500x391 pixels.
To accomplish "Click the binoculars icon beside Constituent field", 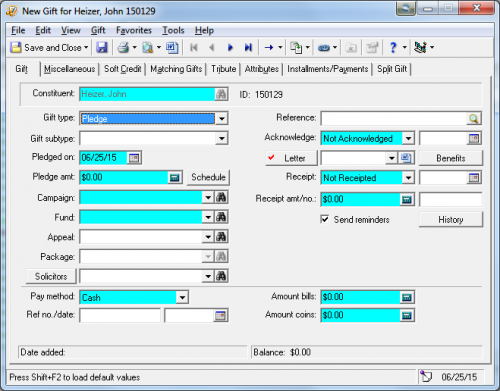I will pos(221,94).
